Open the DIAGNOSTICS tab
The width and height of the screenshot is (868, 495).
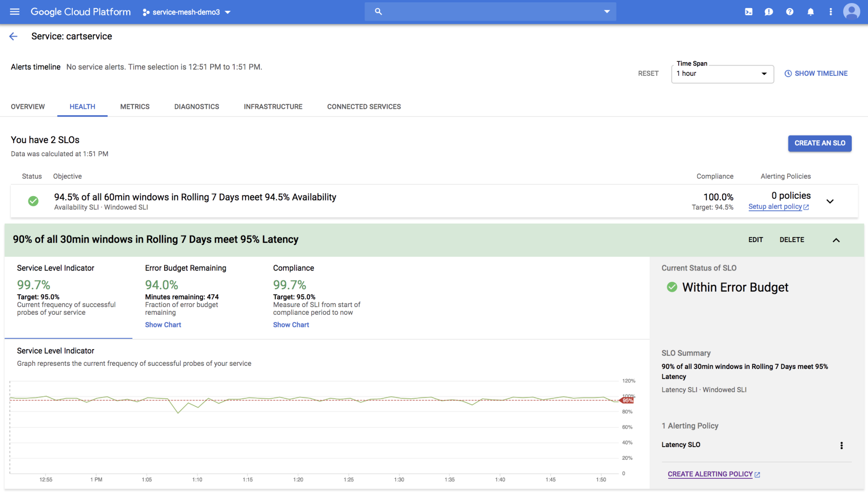[x=197, y=107]
